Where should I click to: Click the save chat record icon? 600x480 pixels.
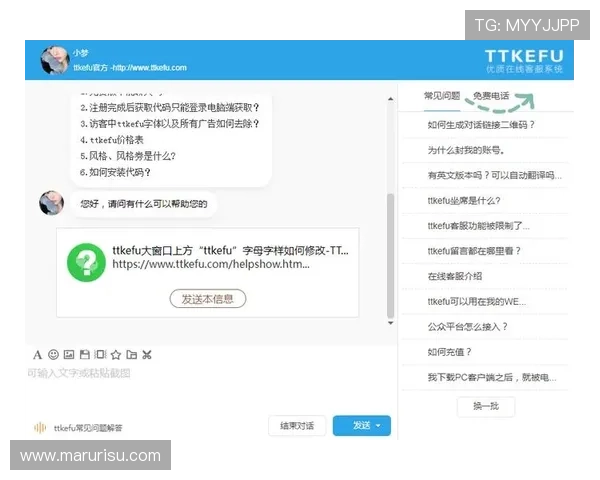(85, 355)
